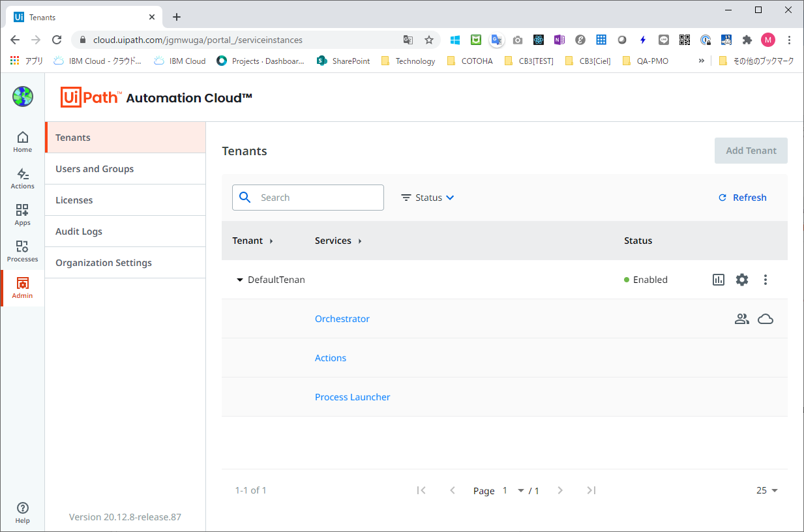Click the Orchestrator cloud icon
Viewport: 804px width, 532px height.
(766, 319)
